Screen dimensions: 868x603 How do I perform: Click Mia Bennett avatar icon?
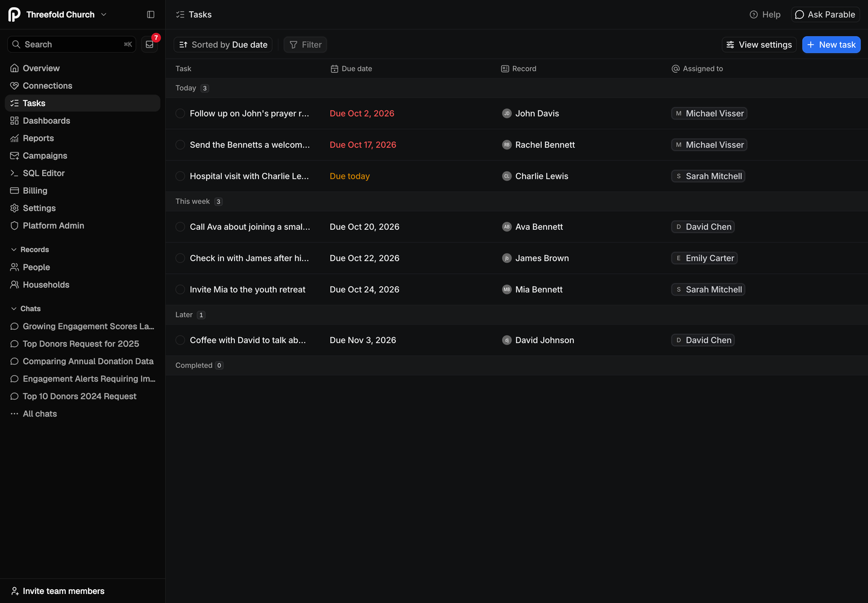coord(507,289)
